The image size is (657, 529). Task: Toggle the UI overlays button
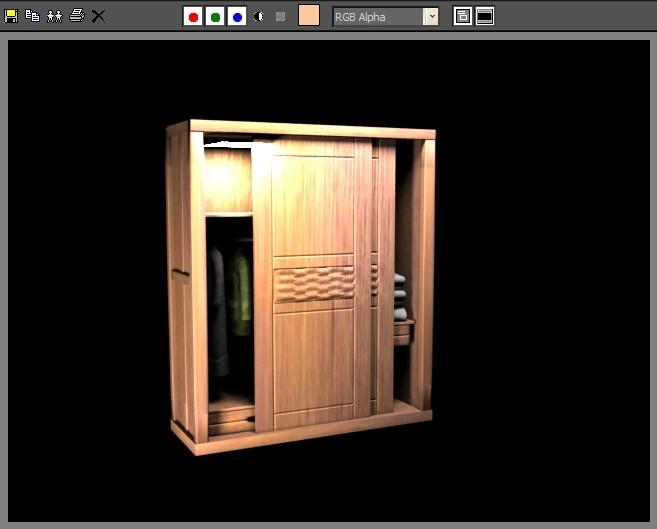[463, 16]
